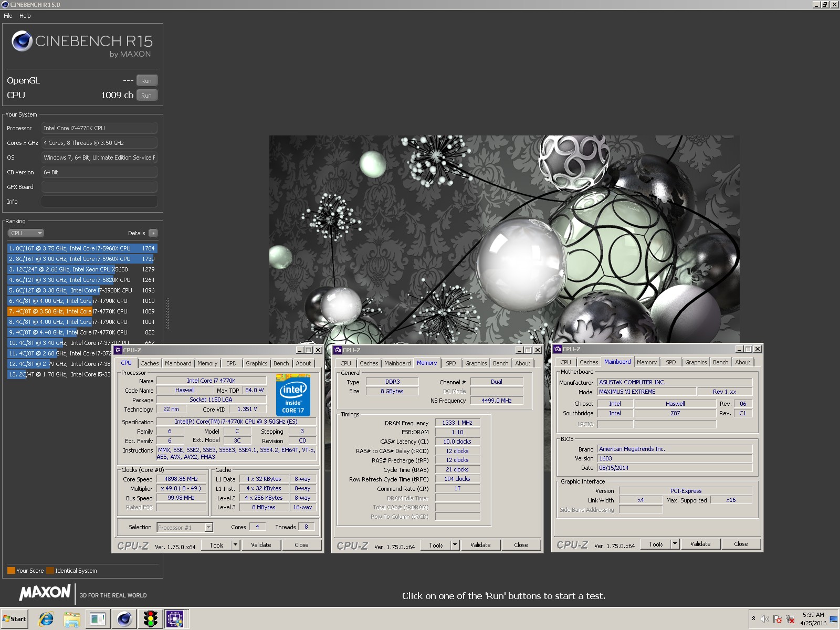Screen dimensions: 840x630
Task: Click Validate in left CPU-Z window
Action: point(261,545)
